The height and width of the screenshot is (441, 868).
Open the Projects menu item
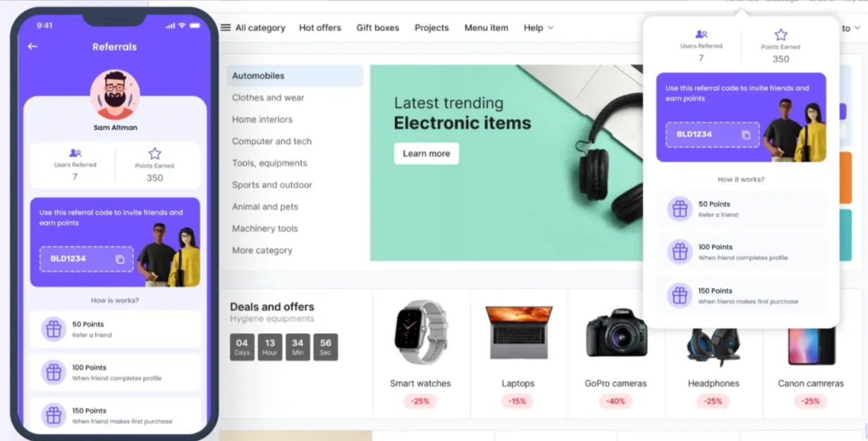click(x=432, y=27)
